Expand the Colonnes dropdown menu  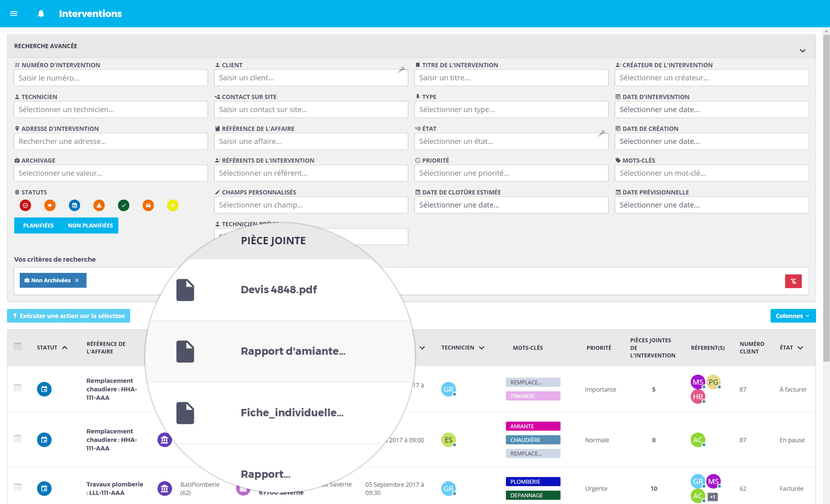click(791, 315)
